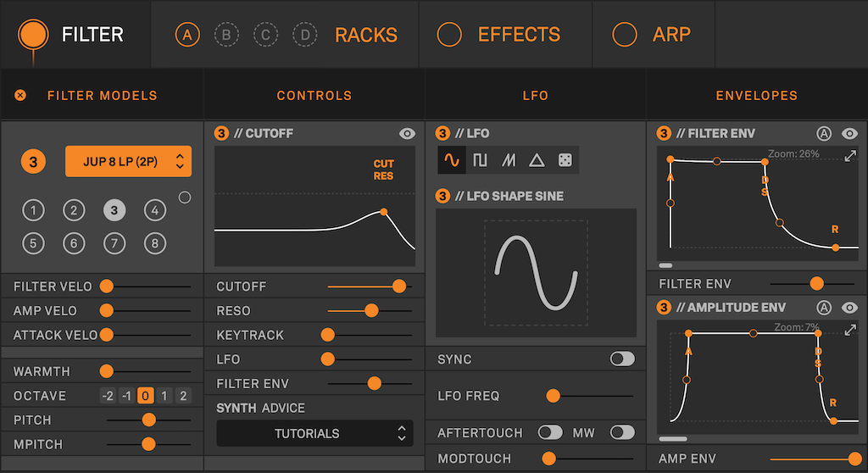Select rack B circle
The height and width of the screenshot is (473, 868).
click(226, 35)
